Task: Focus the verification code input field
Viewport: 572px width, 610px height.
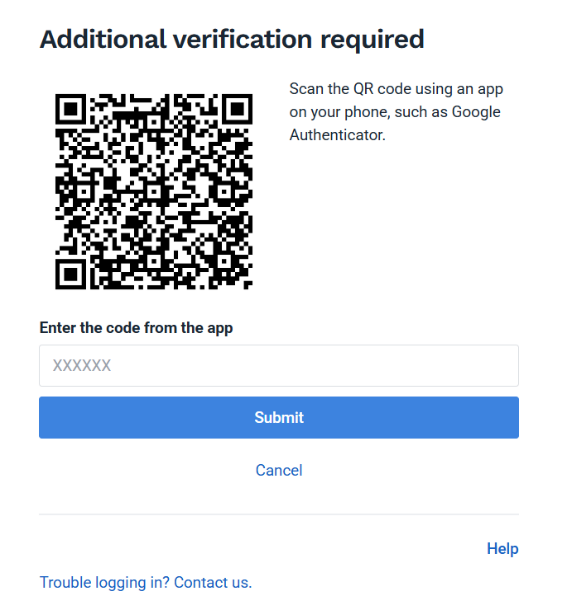Action: click(279, 365)
